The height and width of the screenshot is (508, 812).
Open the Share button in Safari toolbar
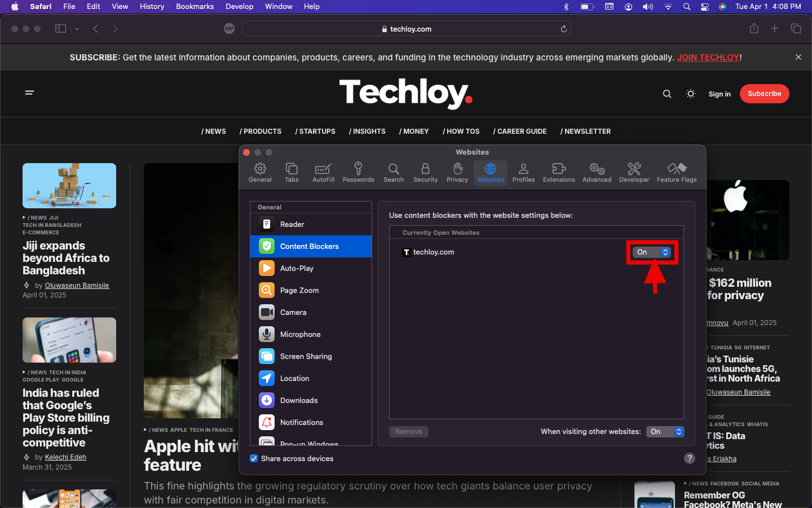(x=754, y=28)
